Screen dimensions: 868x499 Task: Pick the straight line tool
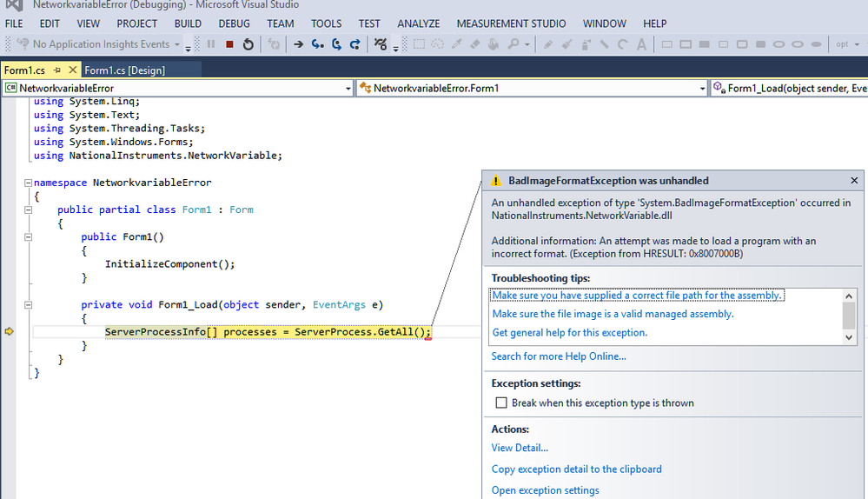pos(604,44)
